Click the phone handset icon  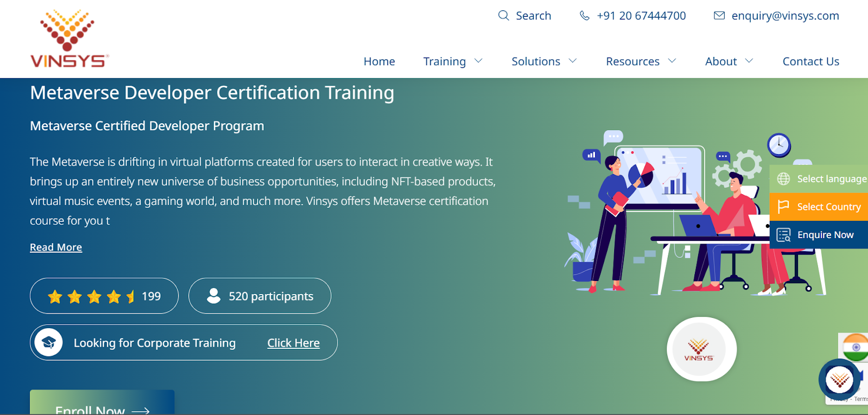coord(584,15)
